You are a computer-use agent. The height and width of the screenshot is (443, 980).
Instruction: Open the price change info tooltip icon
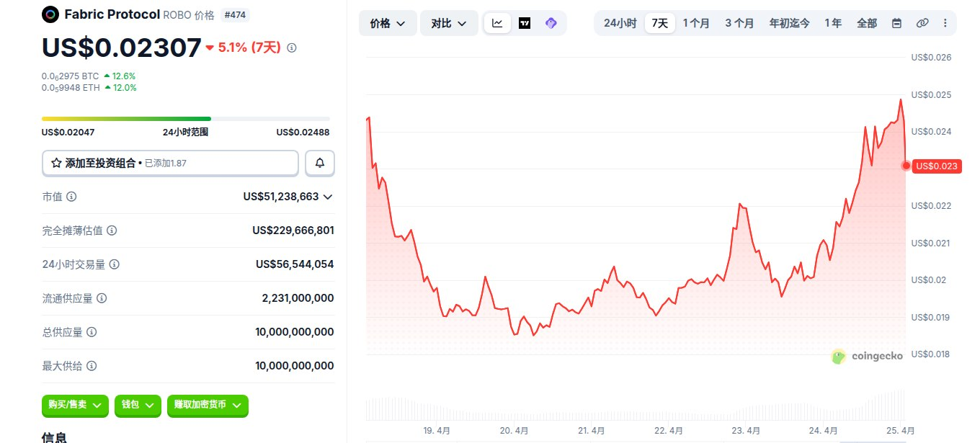tap(292, 48)
